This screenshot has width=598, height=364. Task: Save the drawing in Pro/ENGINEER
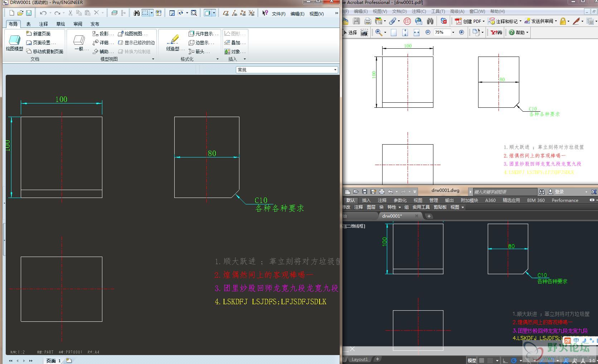pos(29,13)
